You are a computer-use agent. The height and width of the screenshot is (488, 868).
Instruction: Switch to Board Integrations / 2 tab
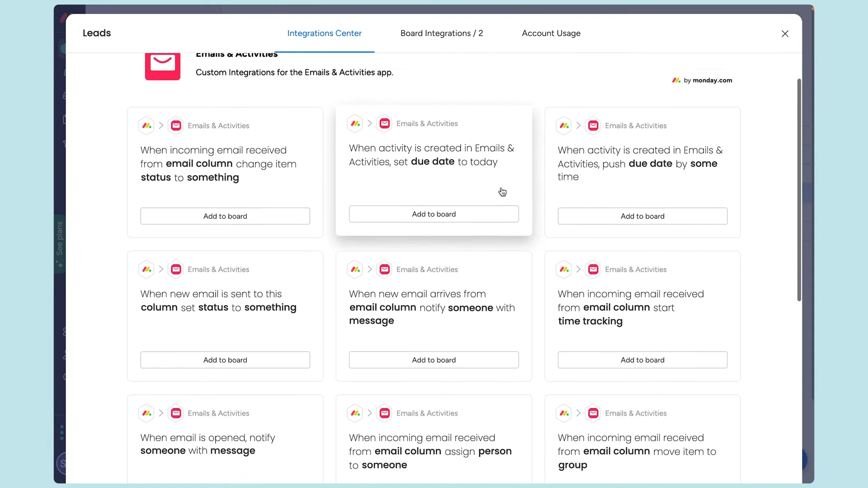coord(441,33)
